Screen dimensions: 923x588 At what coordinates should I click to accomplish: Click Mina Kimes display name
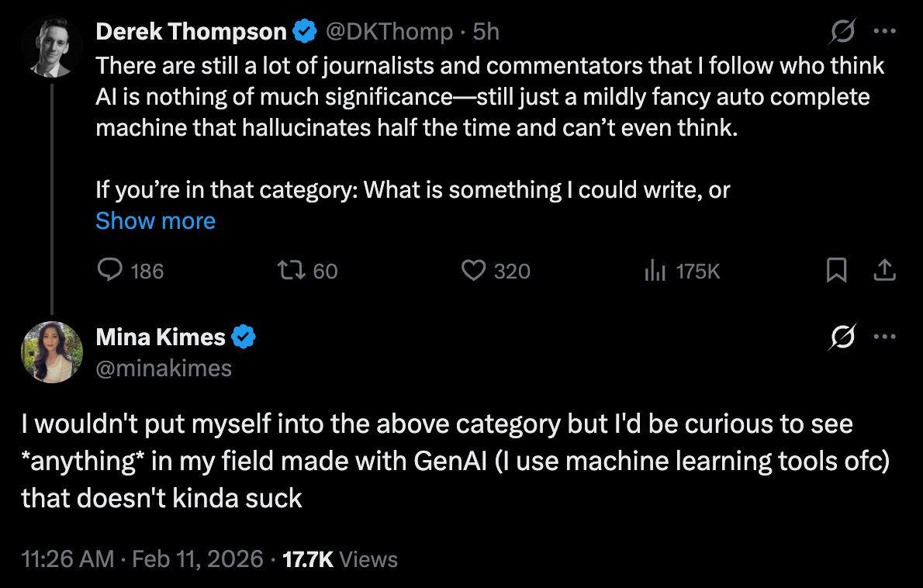pyautogui.click(x=161, y=337)
